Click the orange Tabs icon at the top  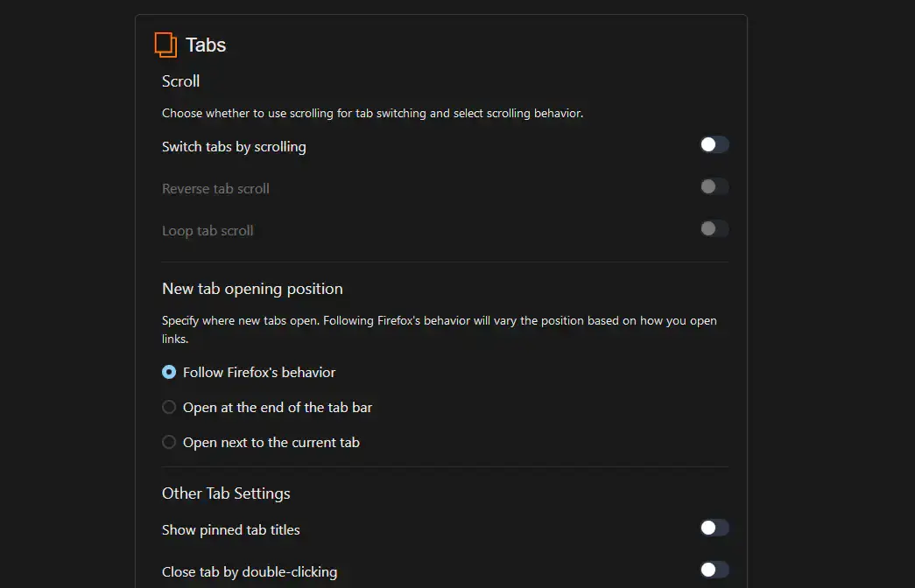tap(165, 44)
